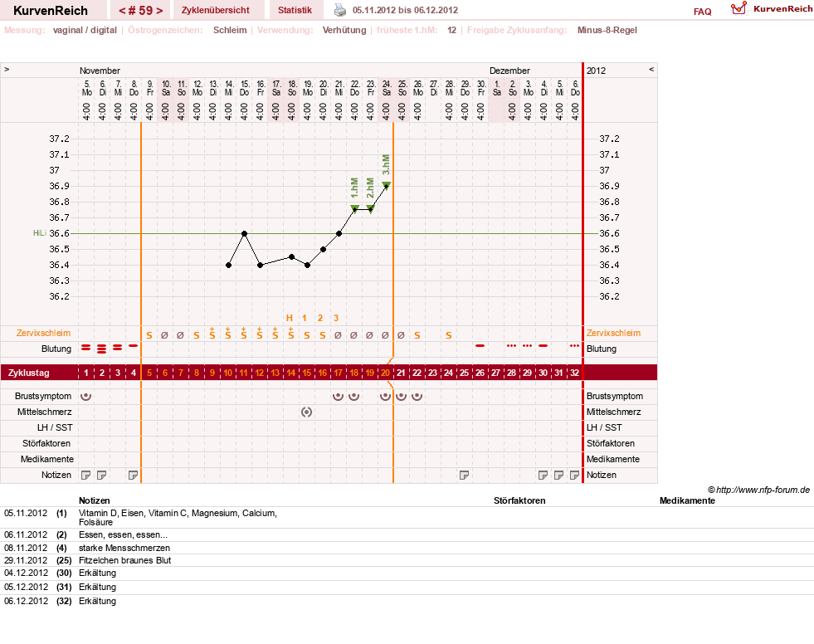814x644 pixels.
Task: Click the KurvenReich title tab
Action: (51, 11)
